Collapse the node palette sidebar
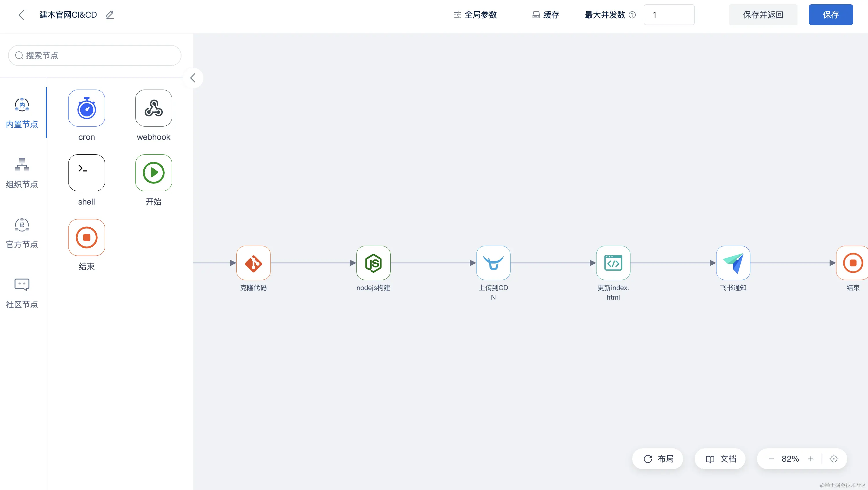Viewport: 868px width, 490px height. point(193,78)
